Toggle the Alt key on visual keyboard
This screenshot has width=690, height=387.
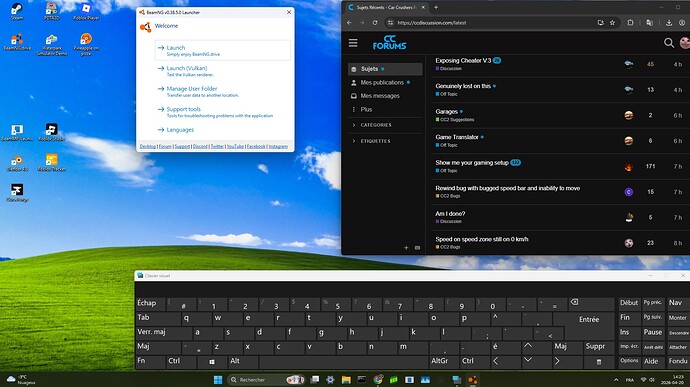(242, 361)
